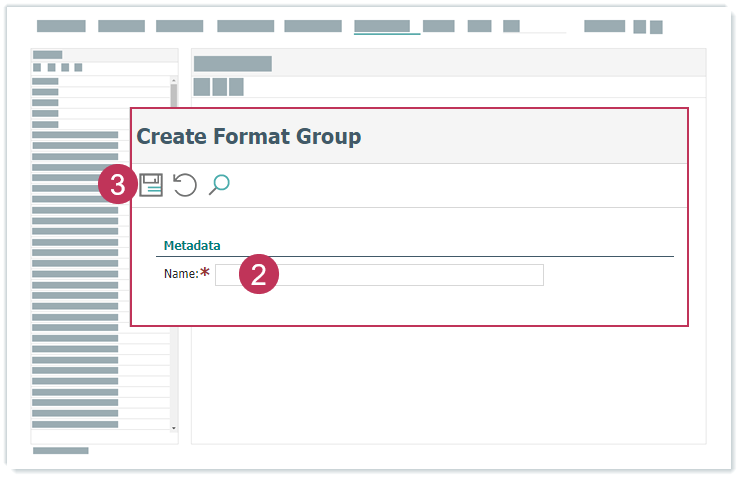Click the up arrow of left list scrollbar

click(173, 80)
